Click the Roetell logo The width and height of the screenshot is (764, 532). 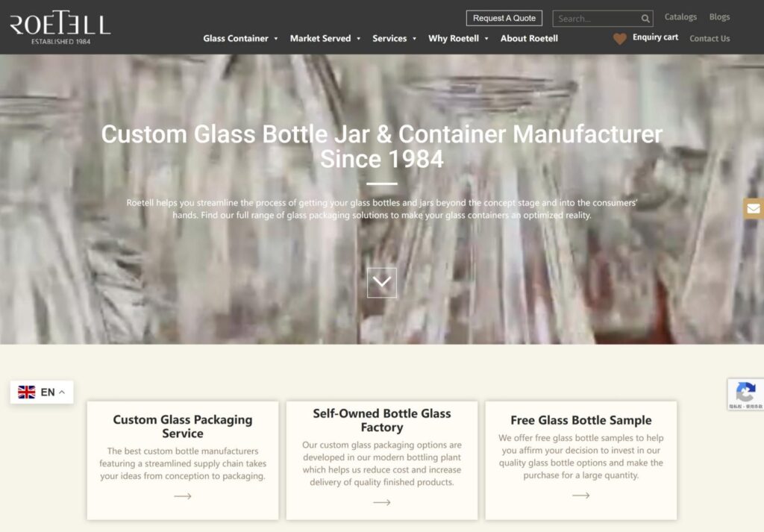coord(60,28)
